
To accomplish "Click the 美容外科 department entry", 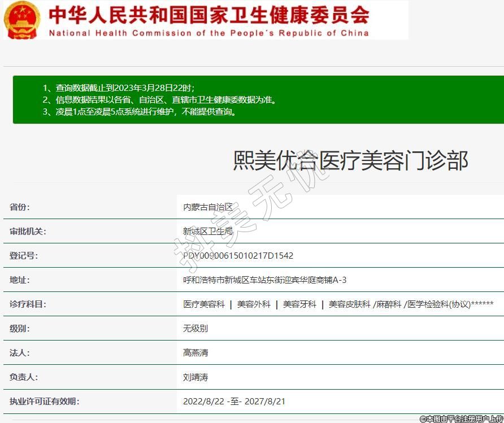I will click(x=254, y=304).
